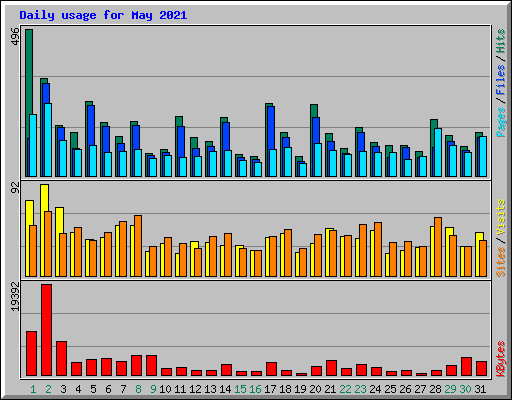Click the tallest red KBytes bar for day 2
The image size is (512, 400).
click(x=46, y=330)
